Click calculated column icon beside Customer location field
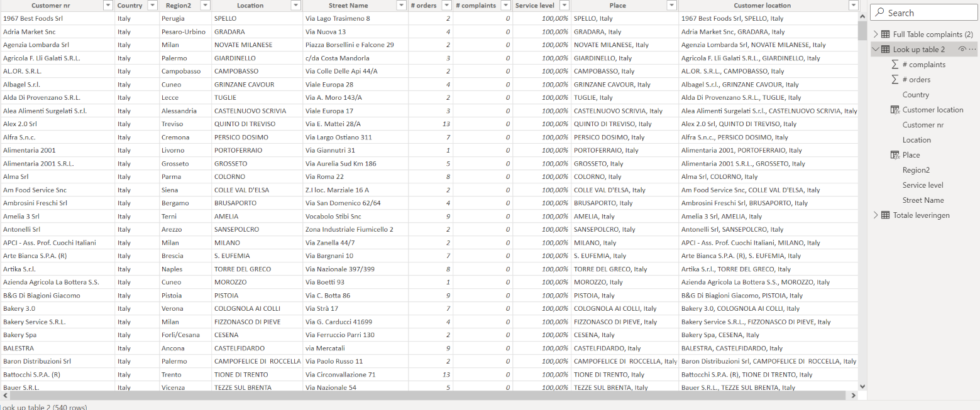 click(x=895, y=110)
